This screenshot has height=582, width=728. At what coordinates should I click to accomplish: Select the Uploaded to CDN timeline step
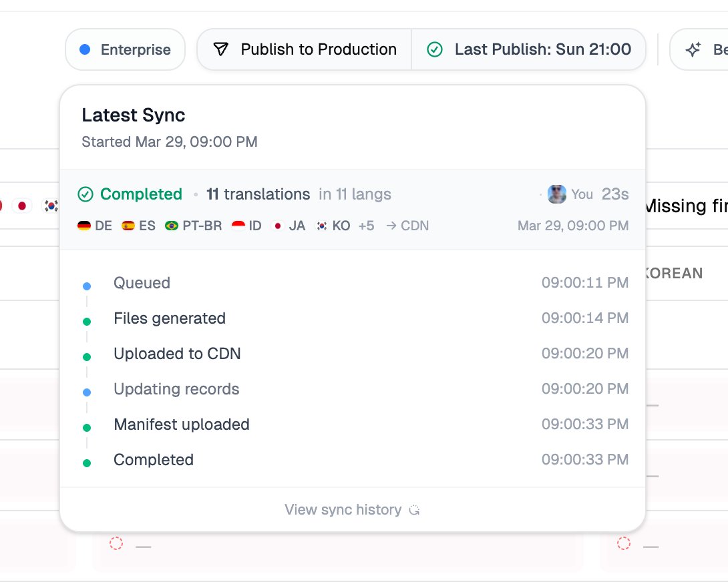click(x=177, y=354)
